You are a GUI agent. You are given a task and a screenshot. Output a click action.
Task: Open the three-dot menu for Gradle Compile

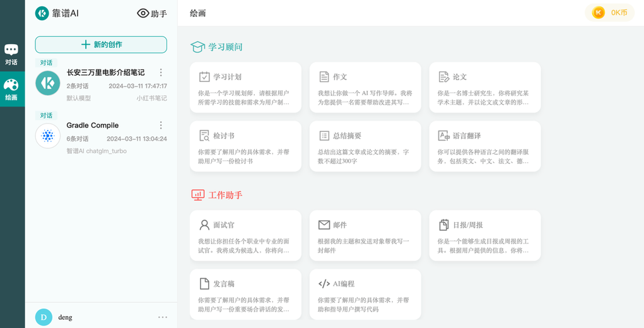pos(161,125)
